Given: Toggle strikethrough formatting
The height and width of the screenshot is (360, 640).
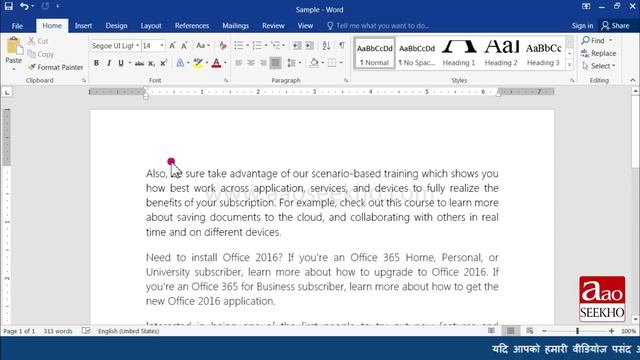Looking at the screenshot, I should click(139, 63).
